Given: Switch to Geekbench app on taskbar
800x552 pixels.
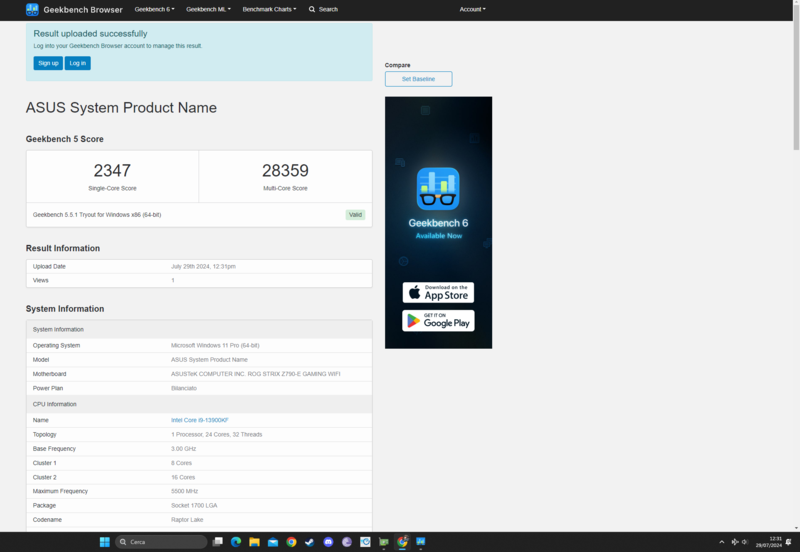Looking at the screenshot, I should point(420,542).
